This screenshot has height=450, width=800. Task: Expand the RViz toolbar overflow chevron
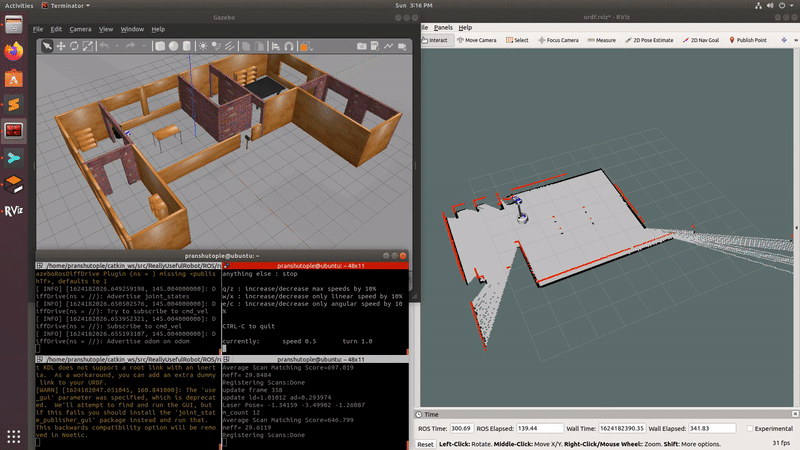tap(796, 40)
